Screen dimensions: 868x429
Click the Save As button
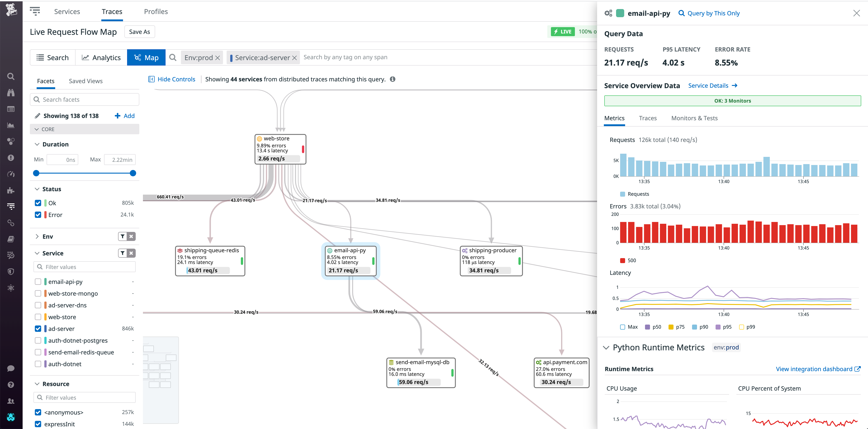click(140, 31)
